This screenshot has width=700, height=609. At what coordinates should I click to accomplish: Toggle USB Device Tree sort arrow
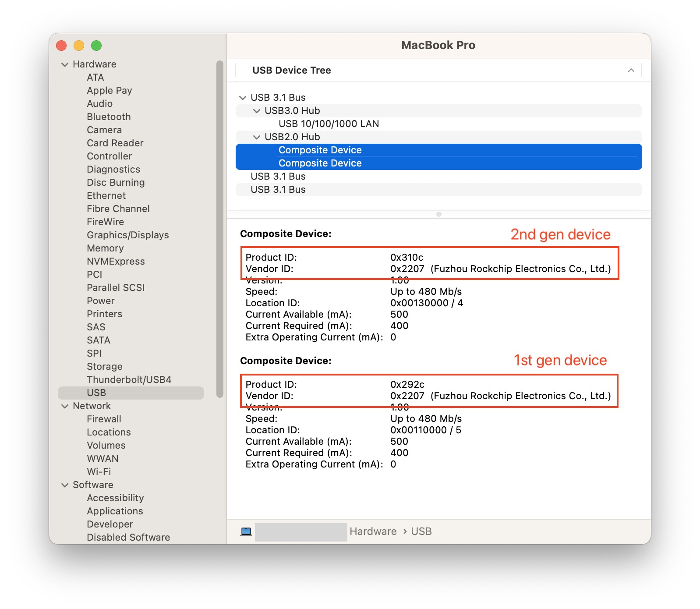(x=631, y=70)
